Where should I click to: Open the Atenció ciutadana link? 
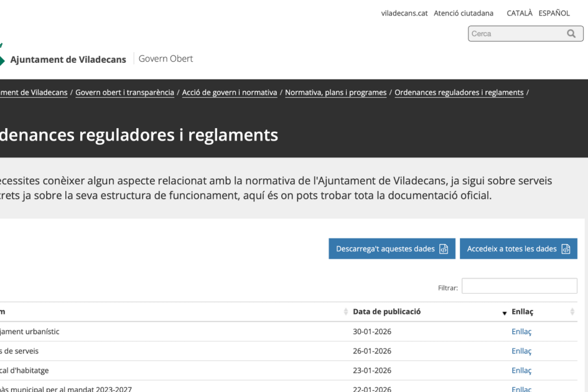point(463,13)
